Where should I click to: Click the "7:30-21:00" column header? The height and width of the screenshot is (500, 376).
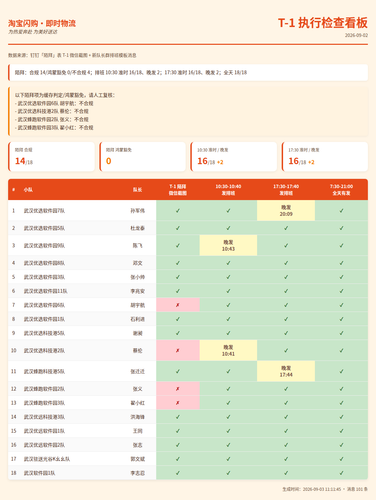(x=341, y=190)
